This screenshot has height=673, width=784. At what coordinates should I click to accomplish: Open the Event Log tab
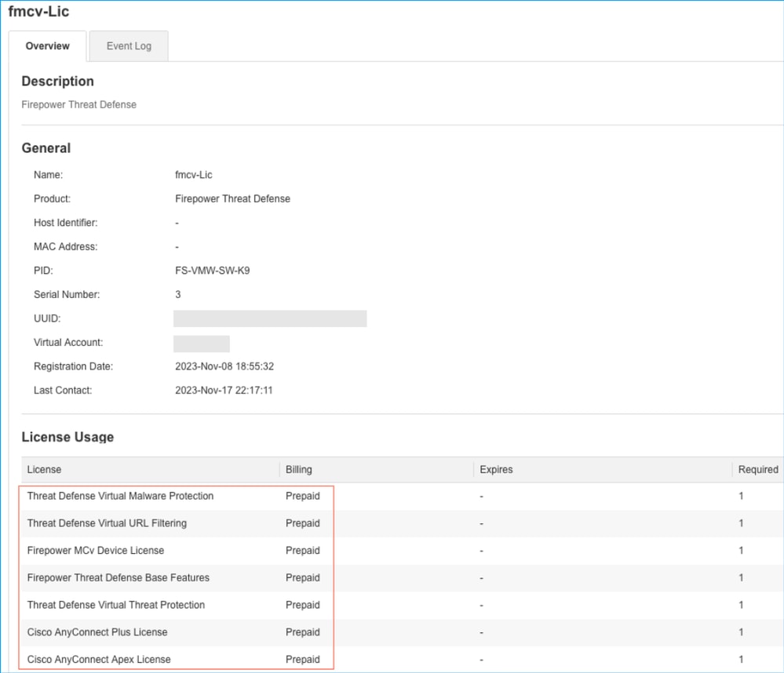click(x=129, y=46)
